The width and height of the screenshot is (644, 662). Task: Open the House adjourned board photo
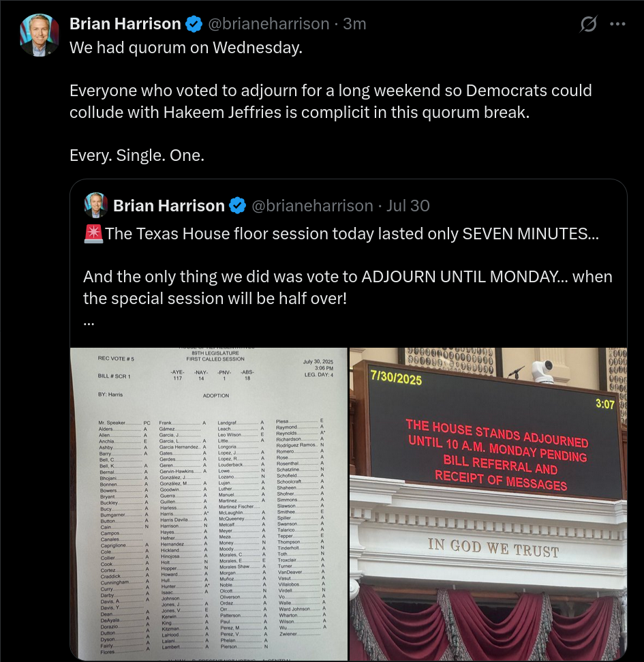point(488,504)
